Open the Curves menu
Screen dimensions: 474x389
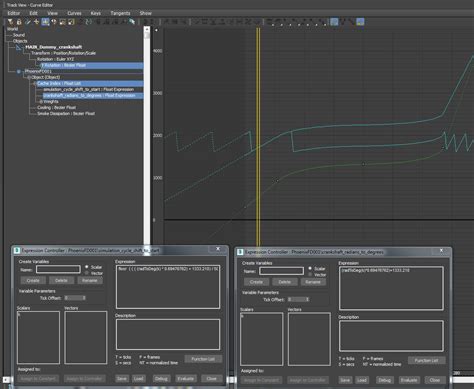tap(74, 13)
